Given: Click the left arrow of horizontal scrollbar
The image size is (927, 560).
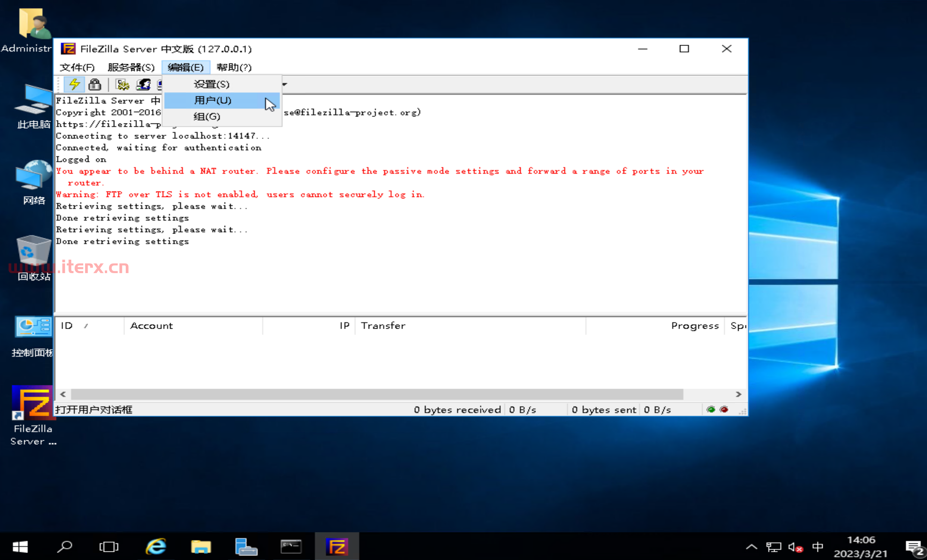Looking at the screenshot, I should [x=63, y=394].
